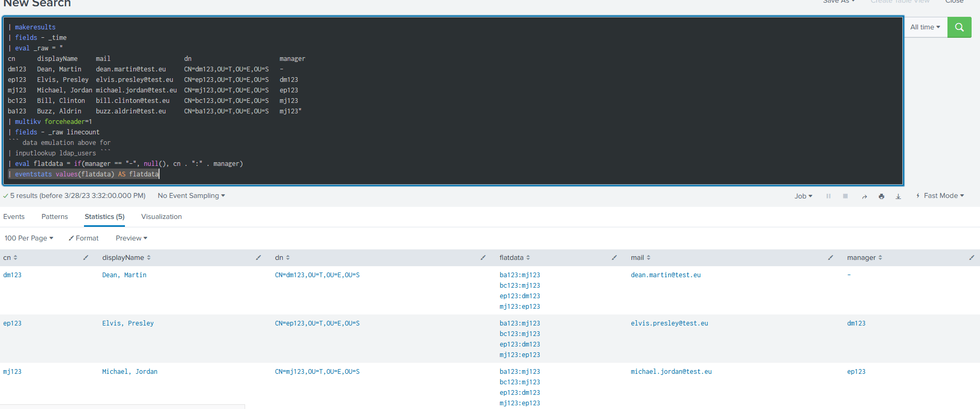
Task: Edit the cn column with its pencil icon
Action: point(86,258)
